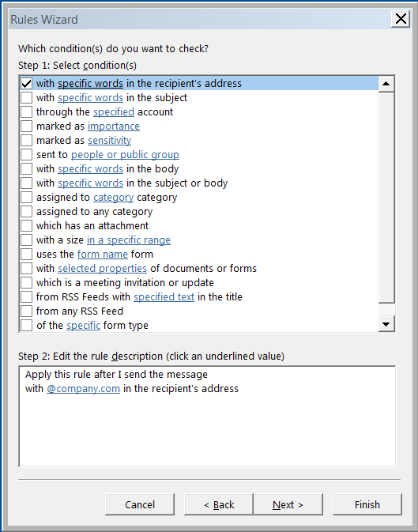This screenshot has height=532, width=418.
Task: Check 'from RSS Feeds with specified text' checkbox
Action: (x=26, y=297)
